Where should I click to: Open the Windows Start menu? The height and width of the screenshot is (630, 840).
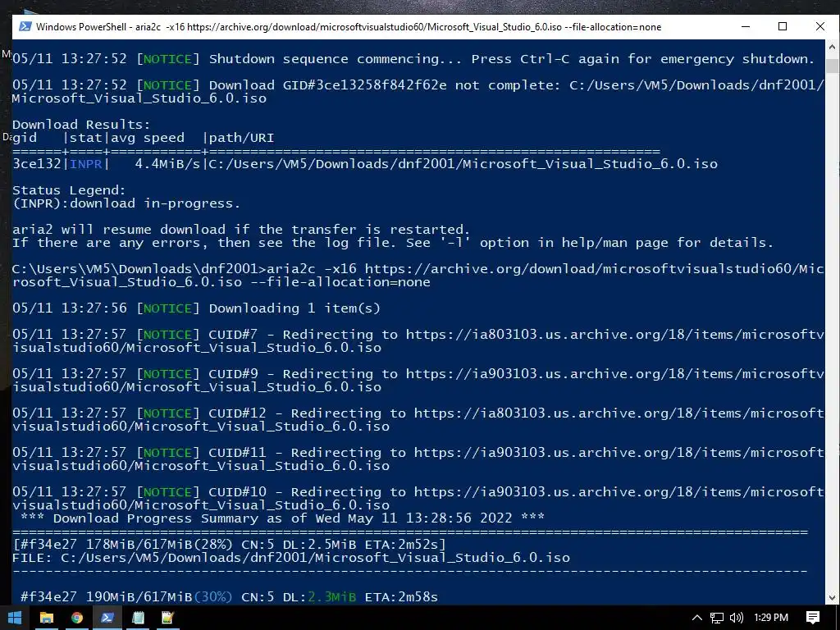point(15,618)
